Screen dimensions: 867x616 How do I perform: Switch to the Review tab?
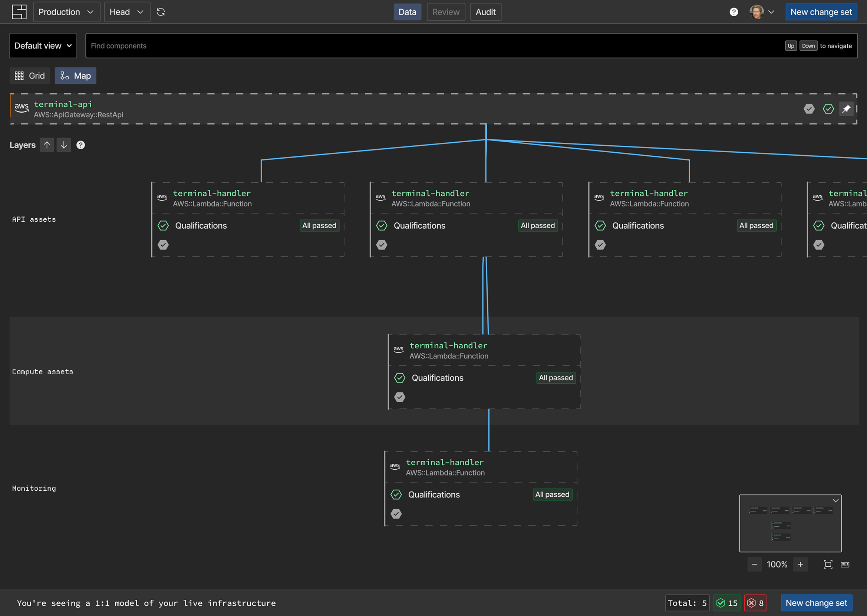pyautogui.click(x=446, y=12)
